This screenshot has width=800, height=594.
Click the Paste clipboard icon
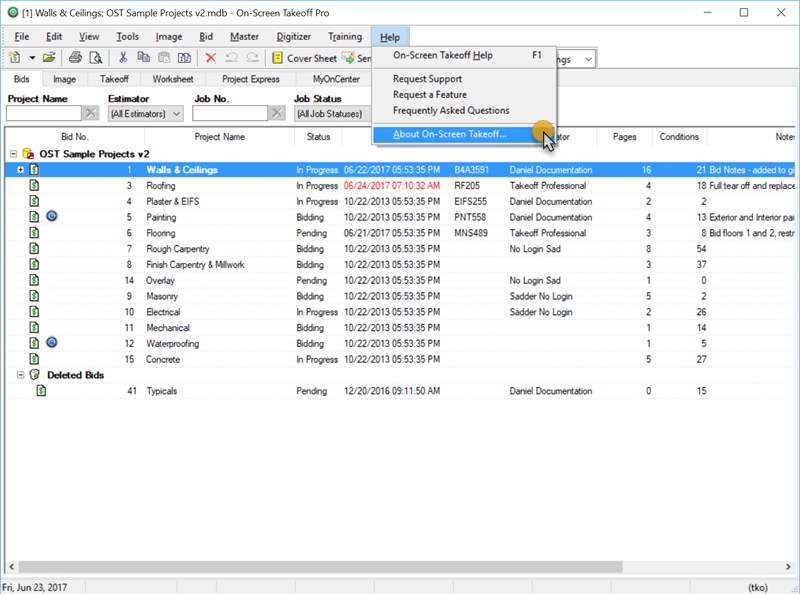164,58
